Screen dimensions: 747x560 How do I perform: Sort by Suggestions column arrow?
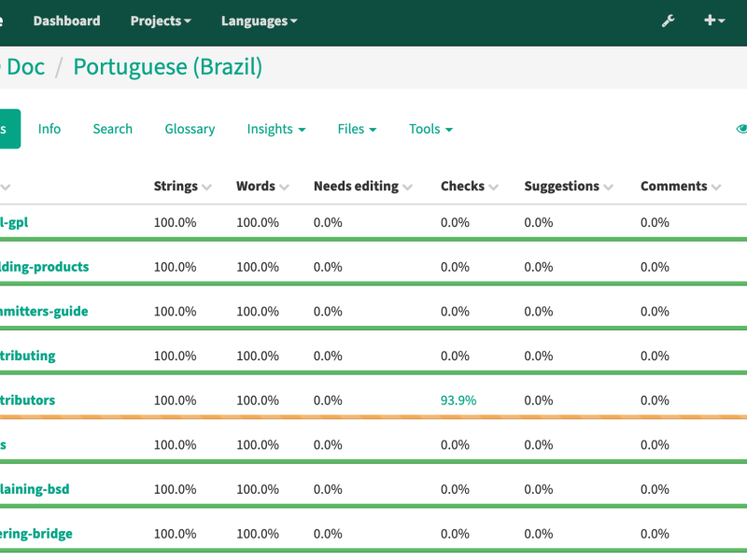click(x=609, y=188)
